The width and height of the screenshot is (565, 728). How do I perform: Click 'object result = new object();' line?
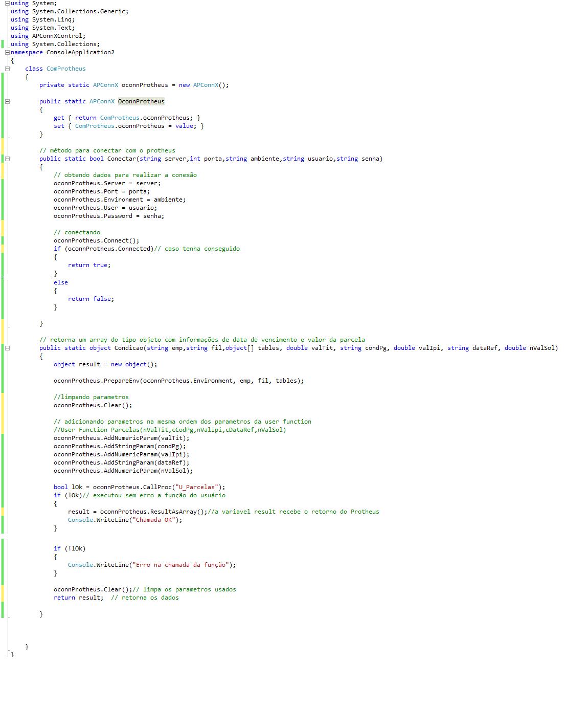pos(105,364)
